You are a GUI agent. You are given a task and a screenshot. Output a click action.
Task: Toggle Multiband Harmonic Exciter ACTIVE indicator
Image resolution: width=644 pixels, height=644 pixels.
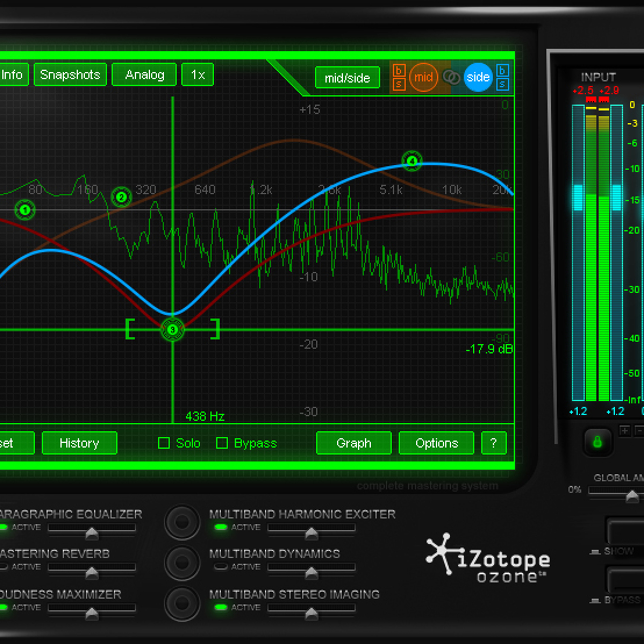pos(221,527)
